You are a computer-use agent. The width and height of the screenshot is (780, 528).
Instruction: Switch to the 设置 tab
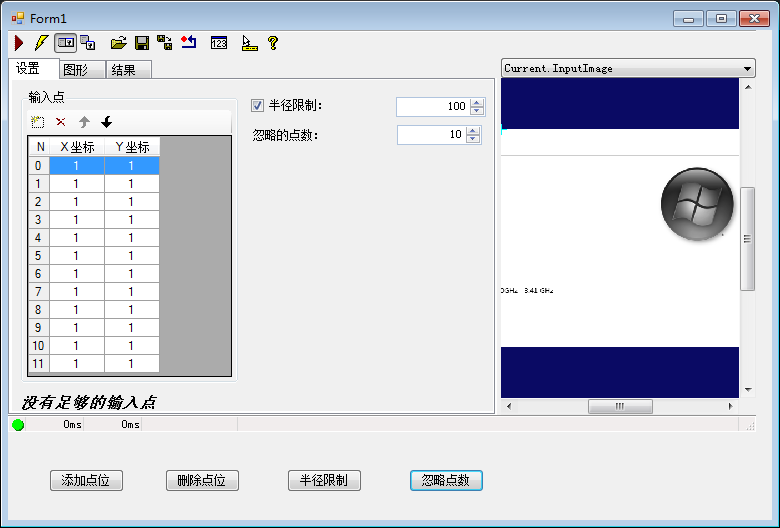click(x=33, y=69)
